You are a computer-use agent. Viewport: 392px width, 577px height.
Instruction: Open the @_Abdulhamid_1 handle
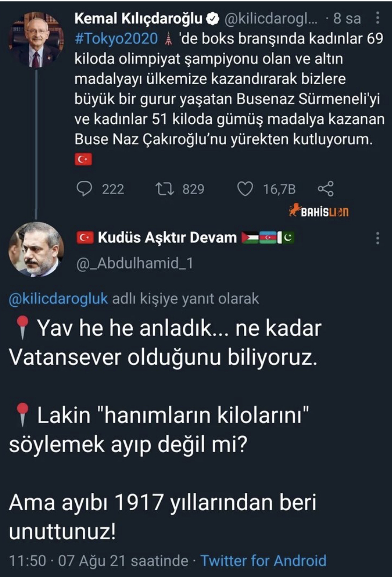[134, 264]
